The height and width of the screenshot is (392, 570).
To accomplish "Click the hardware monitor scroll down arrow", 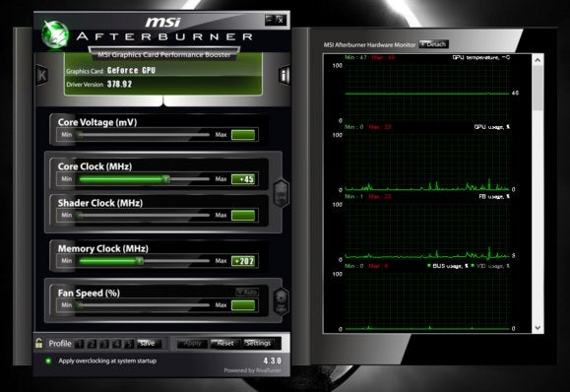I will pos(538,328).
